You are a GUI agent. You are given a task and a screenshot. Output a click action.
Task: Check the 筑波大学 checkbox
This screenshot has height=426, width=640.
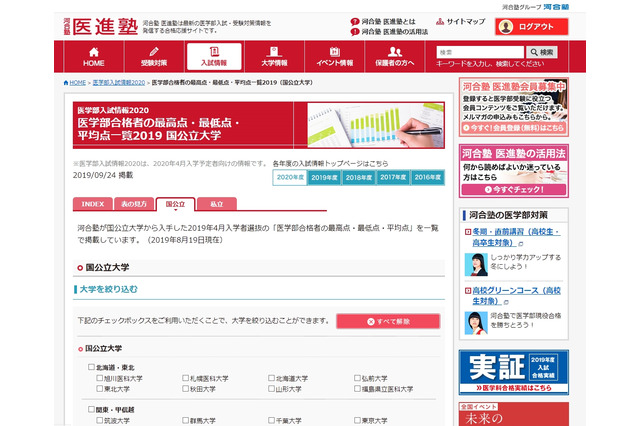pyautogui.click(x=99, y=420)
